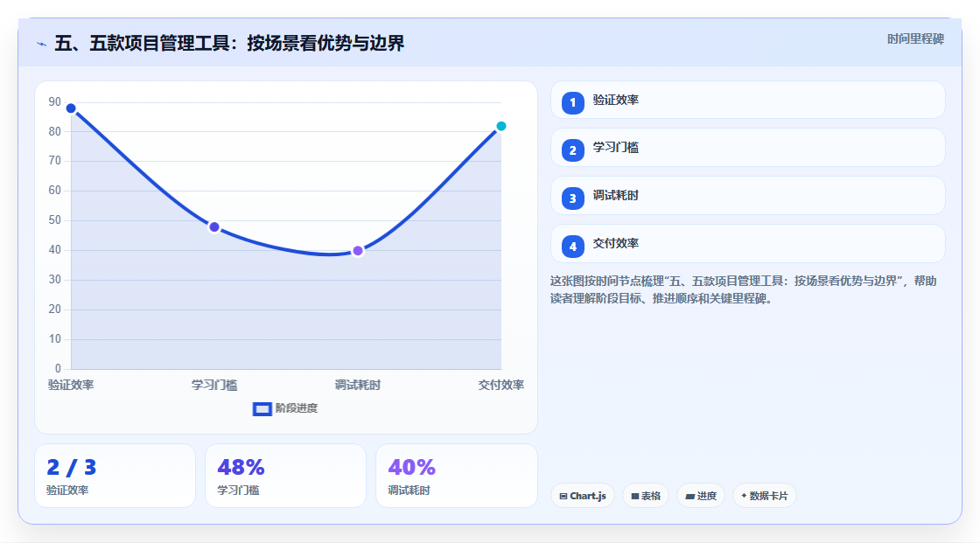Click the x-axis label 交付效率
This screenshot has height=543, width=980.
point(500,385)
